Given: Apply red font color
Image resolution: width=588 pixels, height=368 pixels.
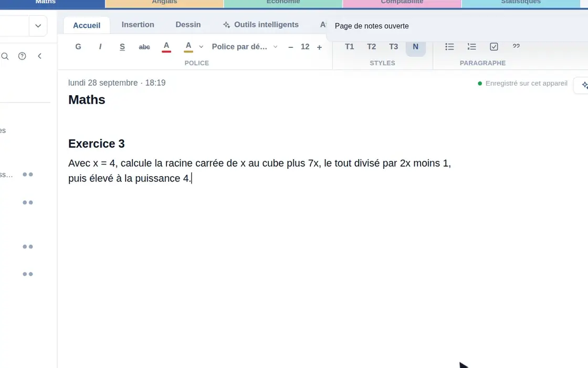Looking at the screenshot, I should click(x=166, y=47).
